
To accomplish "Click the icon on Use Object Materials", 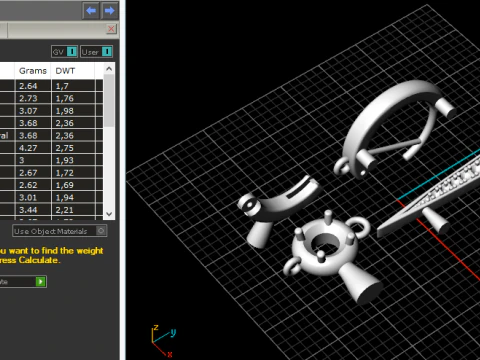I will point(101,231).
